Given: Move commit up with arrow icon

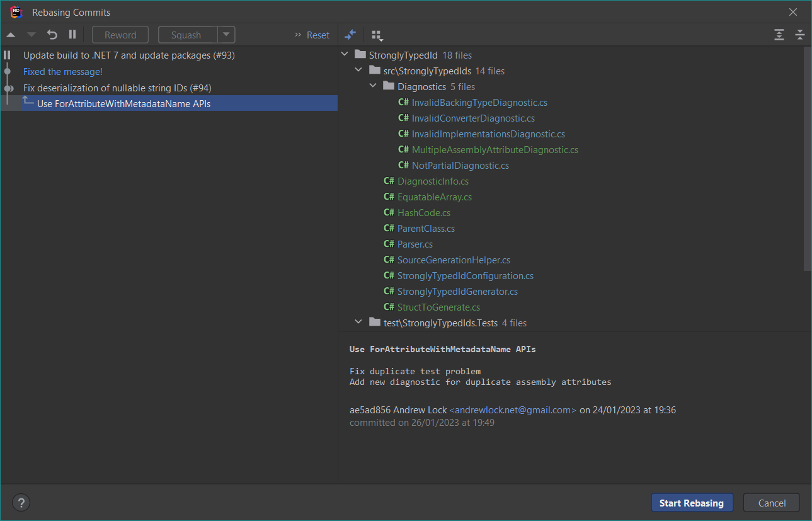Looking at the screenshot, I should (11, 35).
